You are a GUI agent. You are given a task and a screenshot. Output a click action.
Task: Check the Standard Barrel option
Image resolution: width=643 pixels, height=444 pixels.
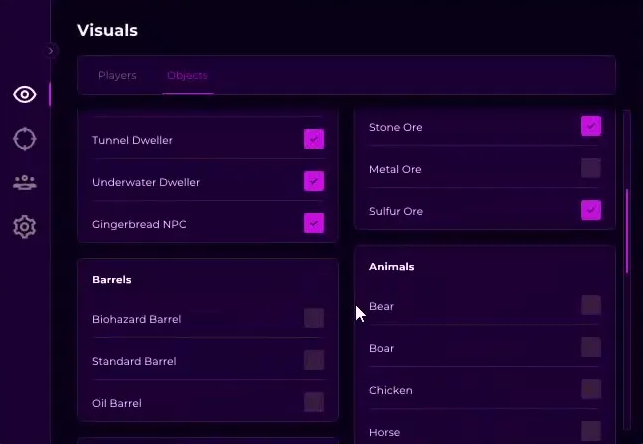pos(314,360)
